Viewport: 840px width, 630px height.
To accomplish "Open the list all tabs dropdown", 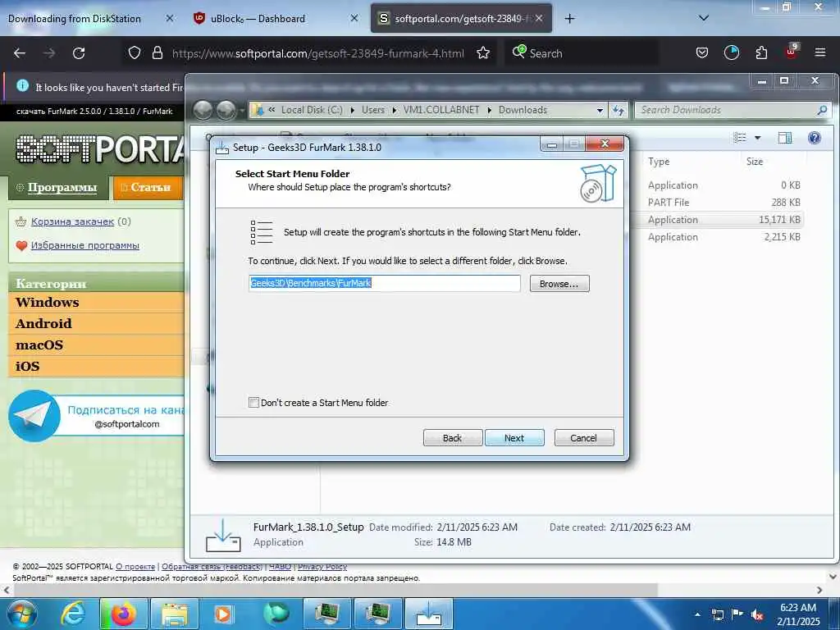I will [704, 18].
